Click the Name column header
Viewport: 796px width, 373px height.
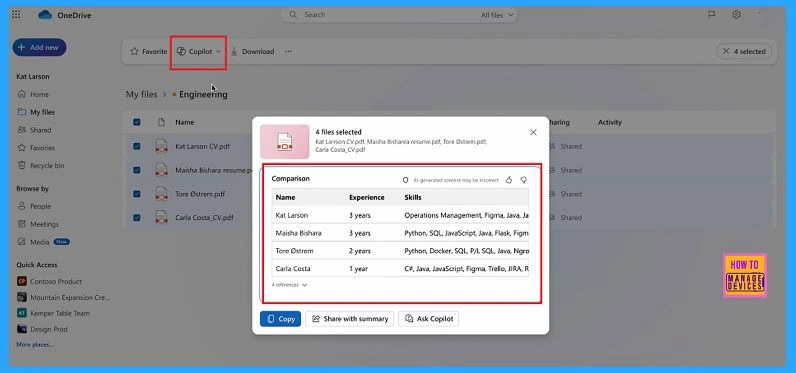point(185,122)
